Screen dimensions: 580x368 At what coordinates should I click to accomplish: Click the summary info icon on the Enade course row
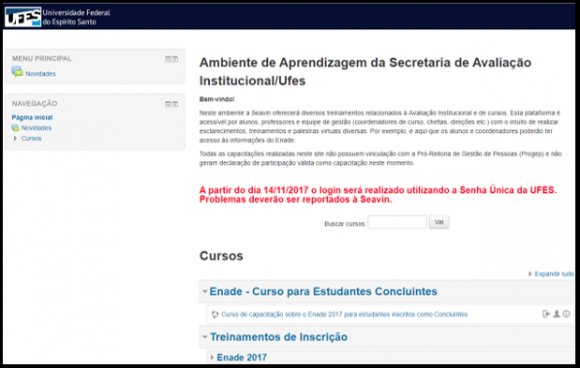[566, 314]
